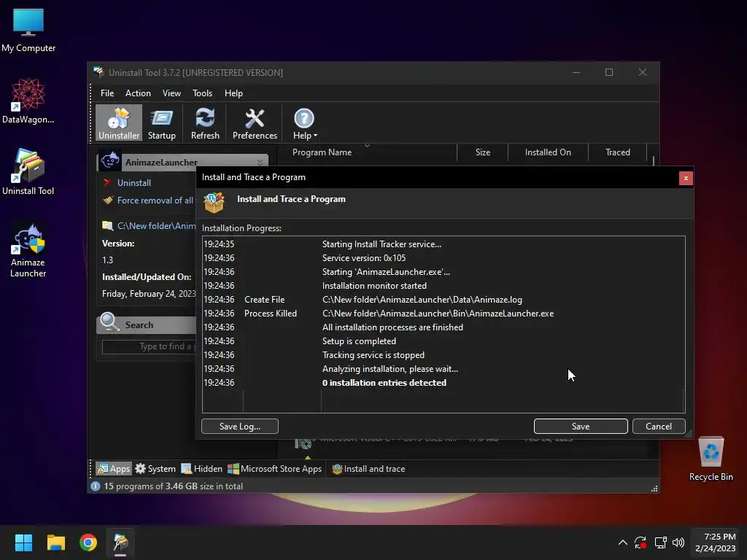This screenshot has height=560, width=747.
Task: Click the Uninstall Tool taskbar icon
Action: (120, 542)
